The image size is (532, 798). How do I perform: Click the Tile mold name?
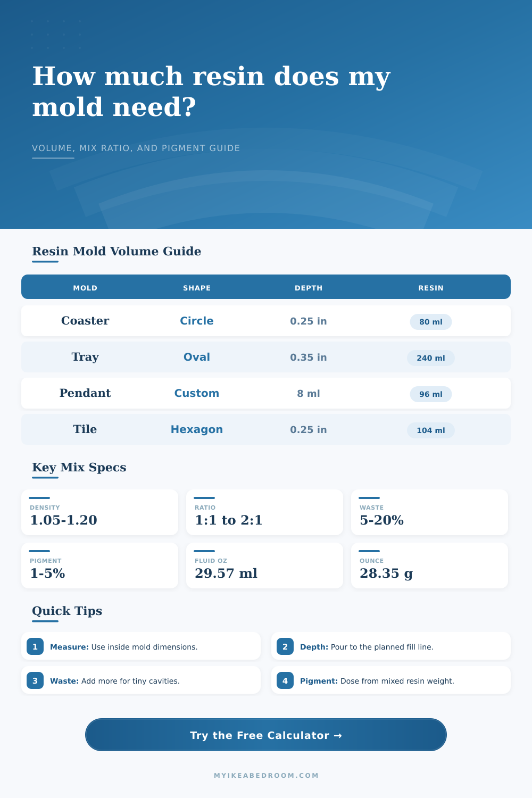85,429
